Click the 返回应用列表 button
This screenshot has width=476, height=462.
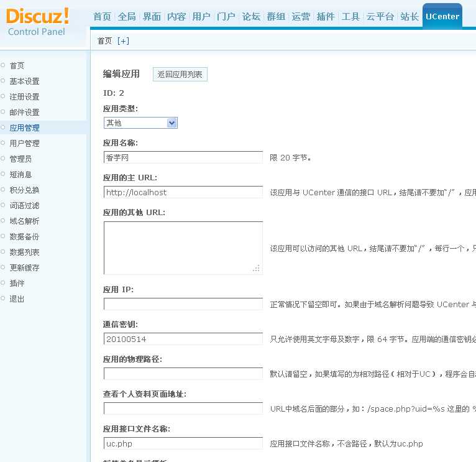coord(180,74)
